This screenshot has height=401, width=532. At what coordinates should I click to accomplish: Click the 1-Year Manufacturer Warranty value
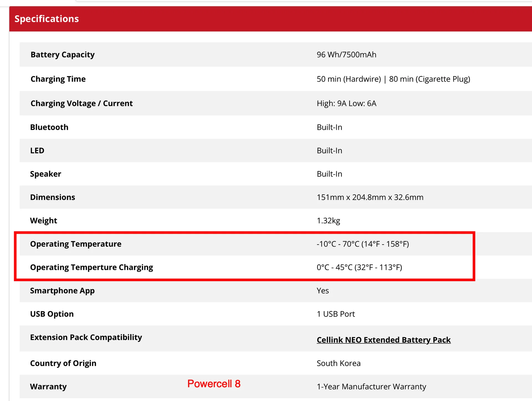(371, 387)
